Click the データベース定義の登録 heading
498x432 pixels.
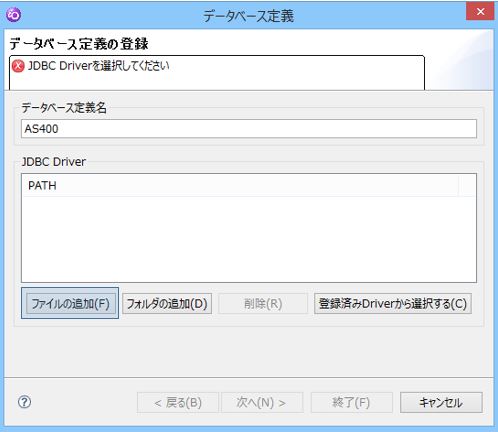tap(79, 44)
